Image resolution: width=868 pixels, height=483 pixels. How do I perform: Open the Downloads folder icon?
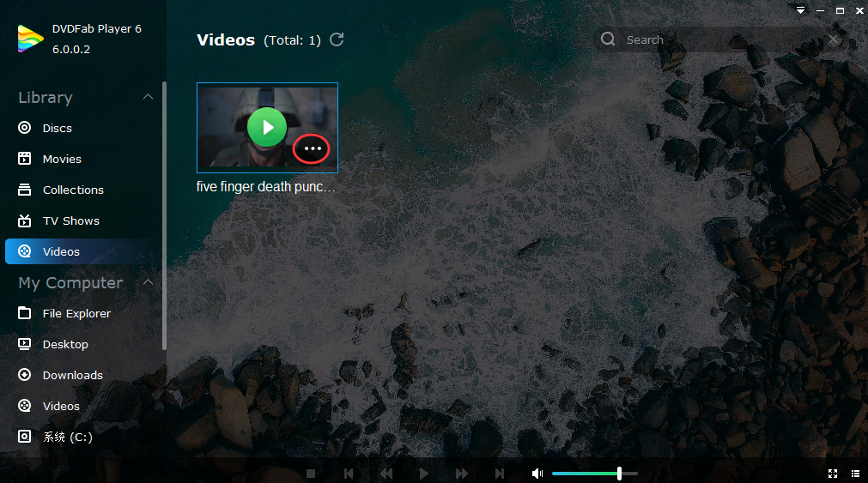coord(24,375)
